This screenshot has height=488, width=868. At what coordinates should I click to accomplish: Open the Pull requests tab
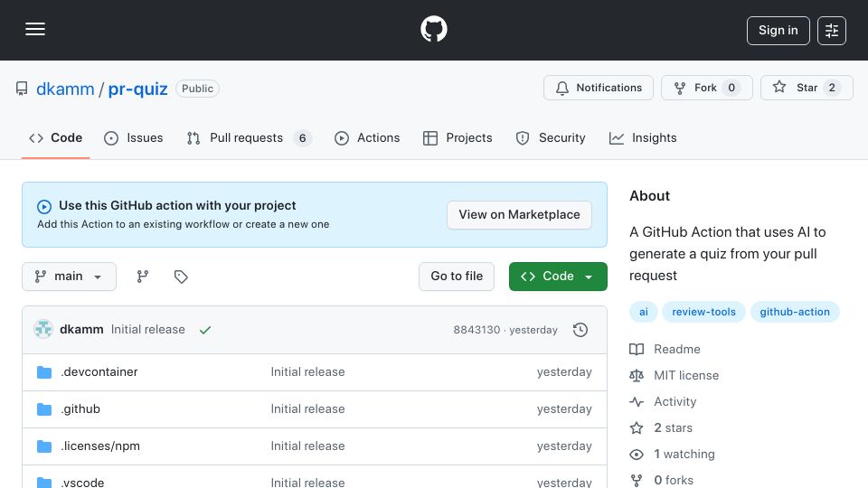(250, 137)
